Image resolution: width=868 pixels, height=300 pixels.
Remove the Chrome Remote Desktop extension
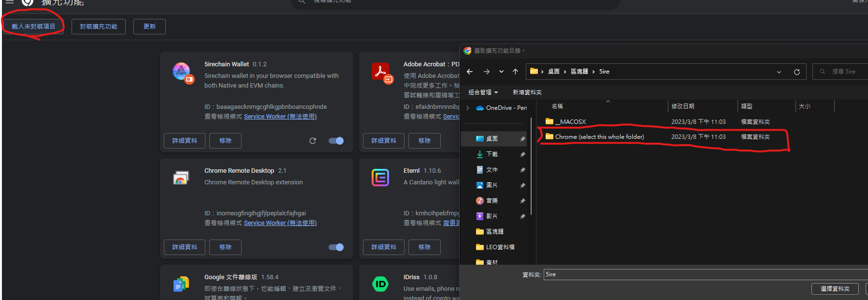click(225, 247)
